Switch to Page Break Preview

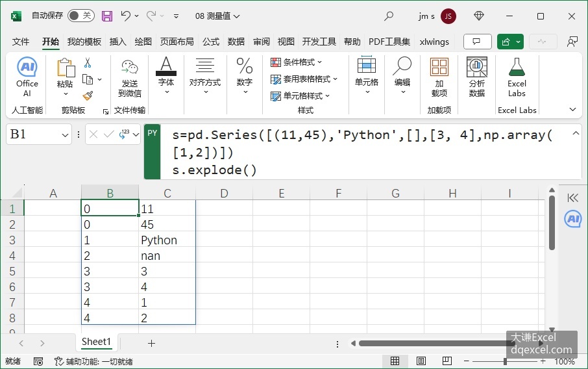click(x=447, y=361)
